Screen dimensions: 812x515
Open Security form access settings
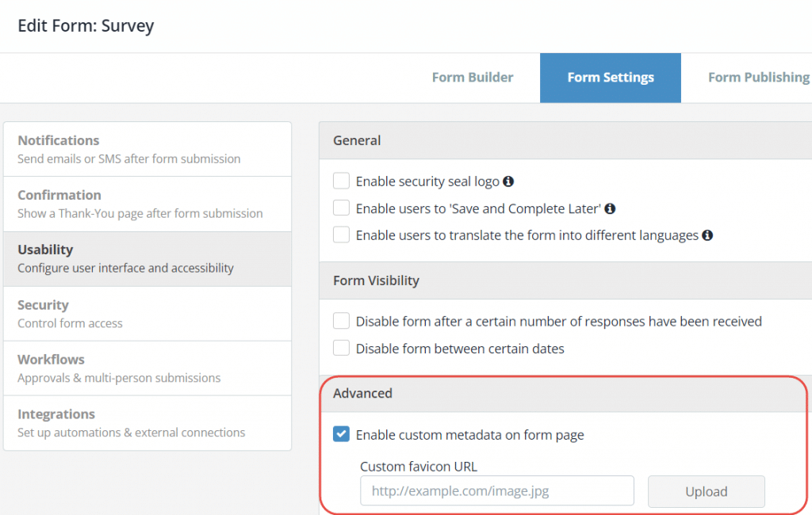147,314
